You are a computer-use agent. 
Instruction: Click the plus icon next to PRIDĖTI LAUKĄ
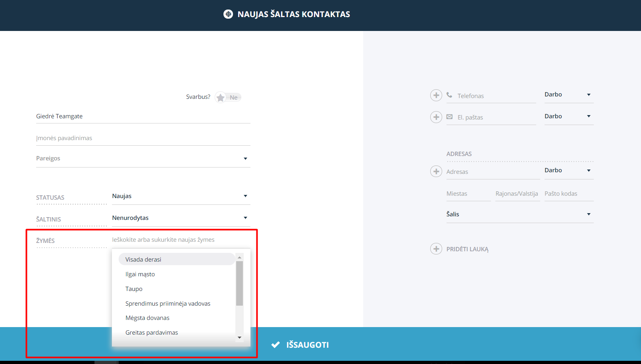[x=436, y=249]
